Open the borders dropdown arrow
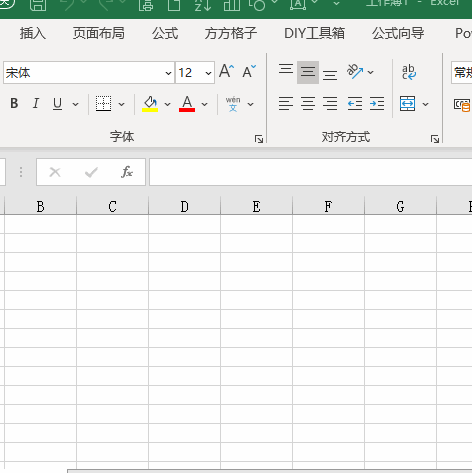 point(122,104)
